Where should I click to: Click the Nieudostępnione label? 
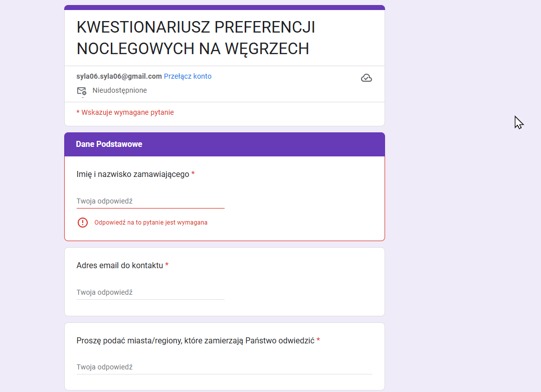pyautogui.click(x=120, y=90)
